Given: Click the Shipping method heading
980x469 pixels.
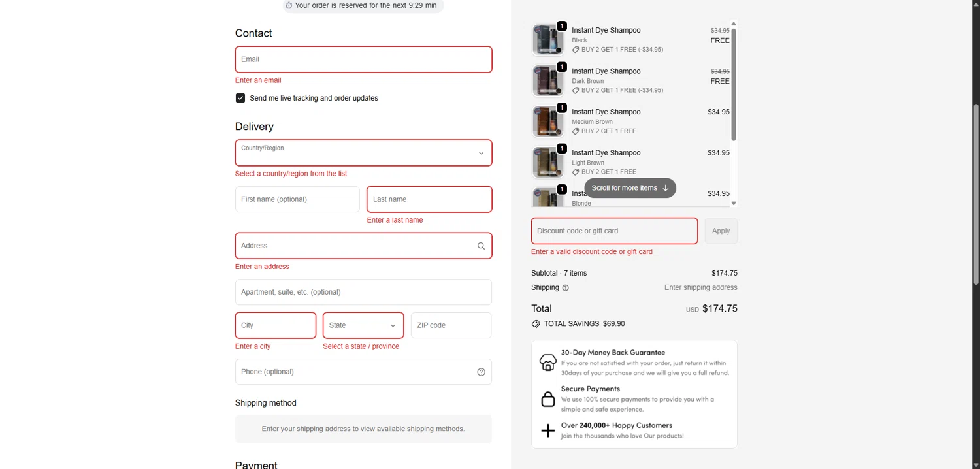Looking at the screenshot, I should click(265, 403).
